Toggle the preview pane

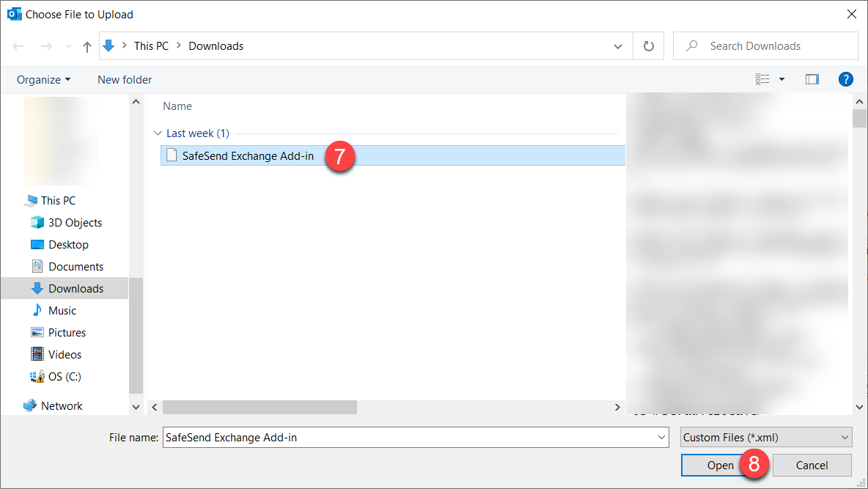click(x=812, y=79)
